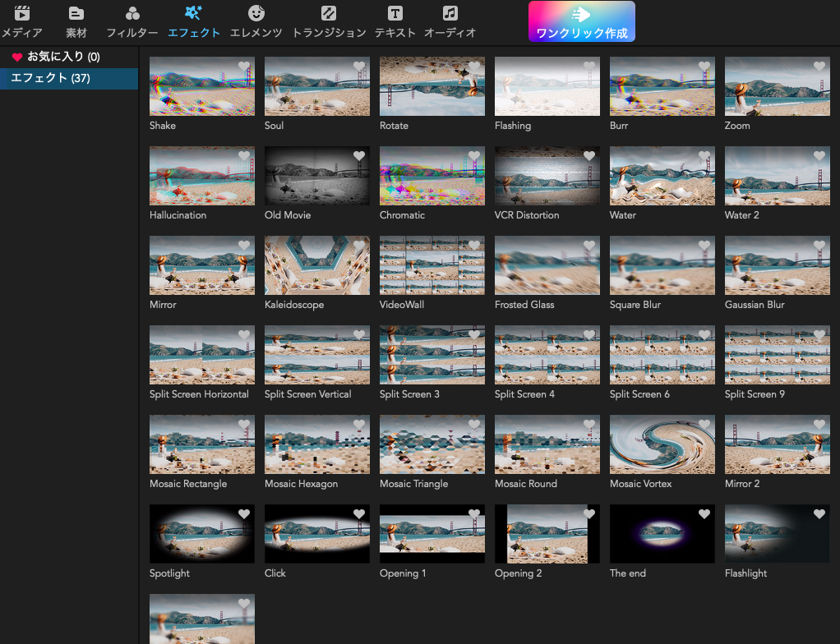The height and width of the screenshot is (644, 840).
Task: Toggle the heart on Old Movie effect
Action: [359, 156]
